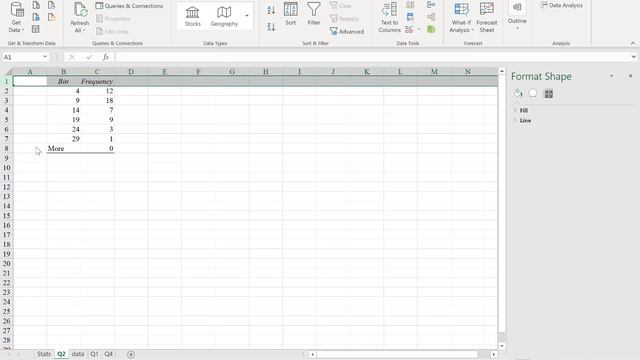Close the Format Shape pane

pos(630,76)
